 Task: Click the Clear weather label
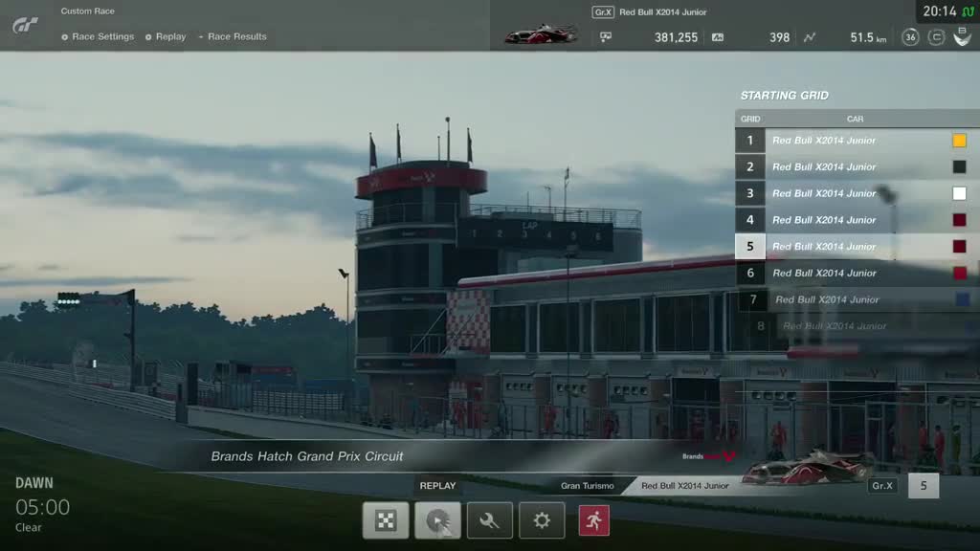[28, 528]
